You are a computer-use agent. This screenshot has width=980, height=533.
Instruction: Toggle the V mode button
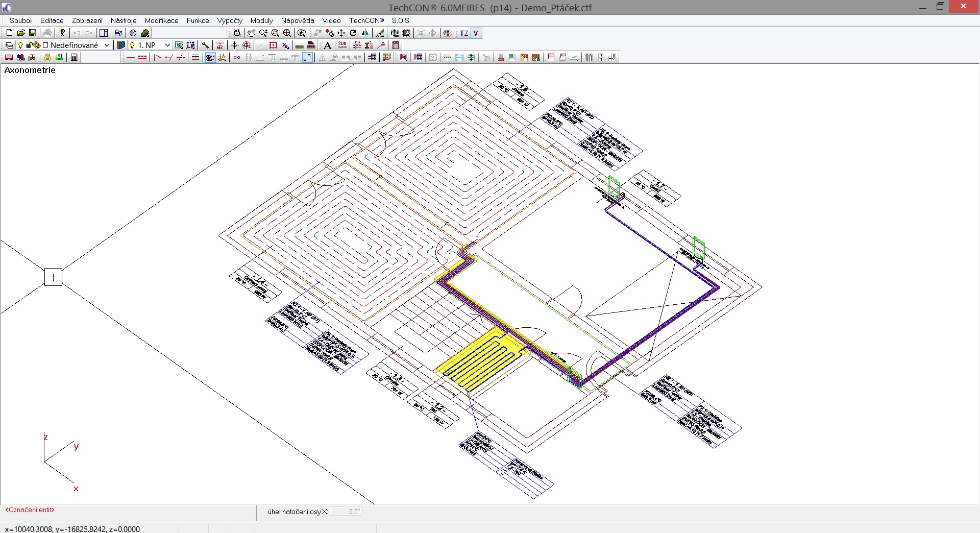click(476, 33)
